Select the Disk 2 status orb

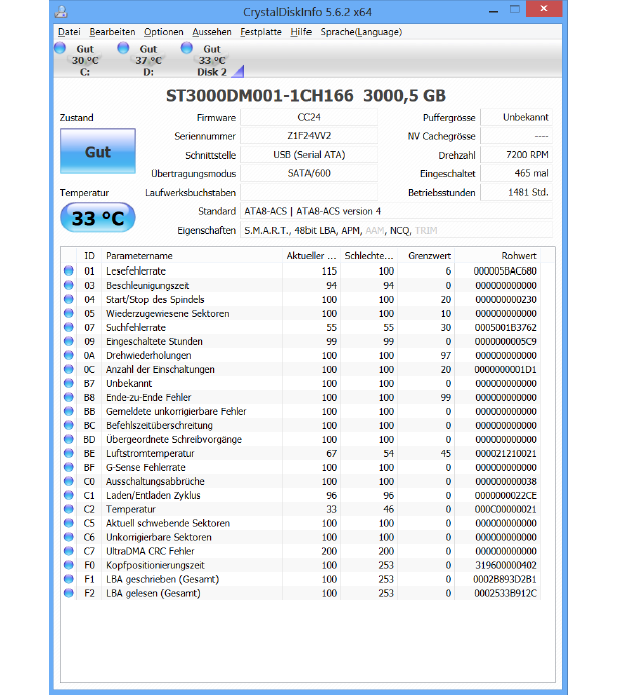[187, 48]
